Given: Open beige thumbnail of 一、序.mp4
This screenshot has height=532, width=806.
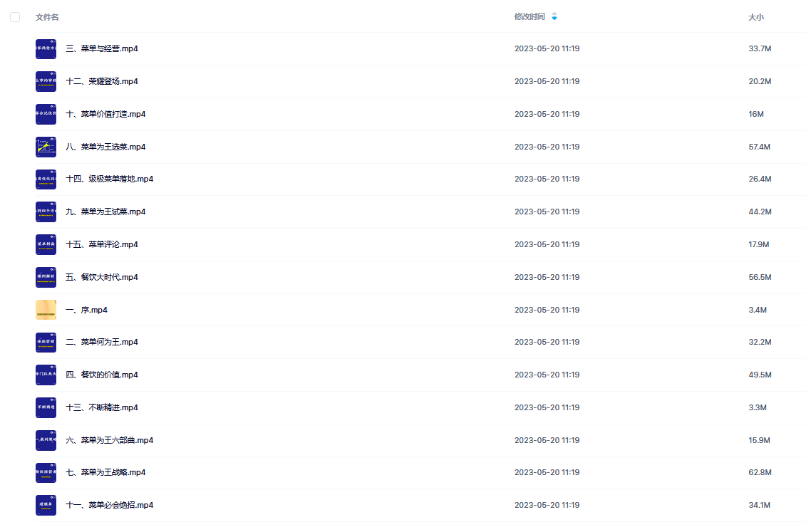Looking at the screenshot, I should pyautogui.click(x=46, y=310).
